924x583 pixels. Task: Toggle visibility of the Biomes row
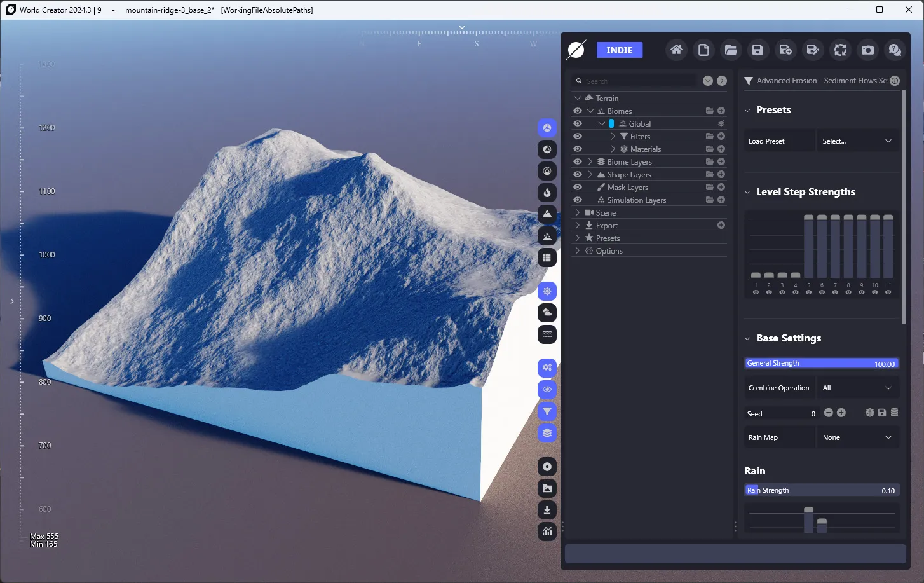(x=578, y=111)
